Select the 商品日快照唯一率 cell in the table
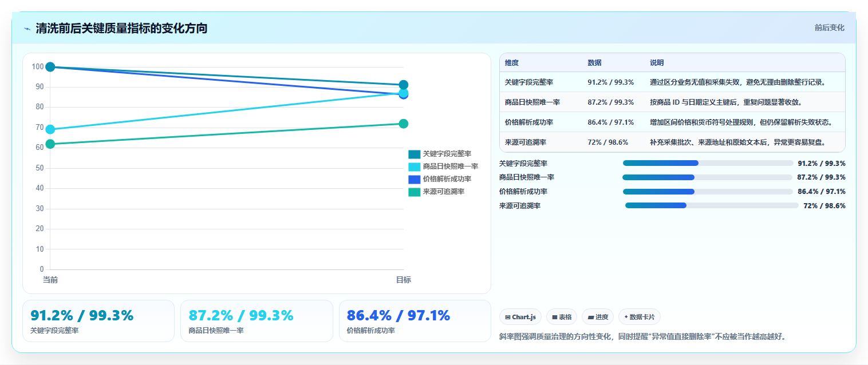 [x=541, y=102]
